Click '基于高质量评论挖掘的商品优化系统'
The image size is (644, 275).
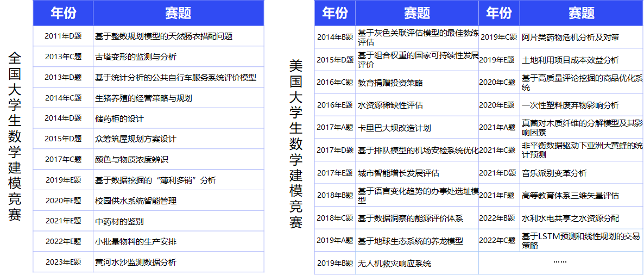[x=582, y=83]
